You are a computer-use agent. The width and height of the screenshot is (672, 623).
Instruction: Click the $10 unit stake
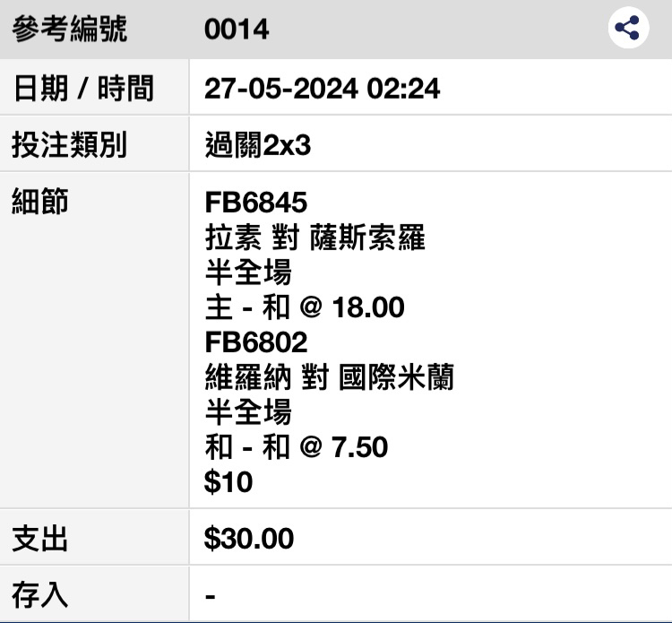(x=228, y=482)
